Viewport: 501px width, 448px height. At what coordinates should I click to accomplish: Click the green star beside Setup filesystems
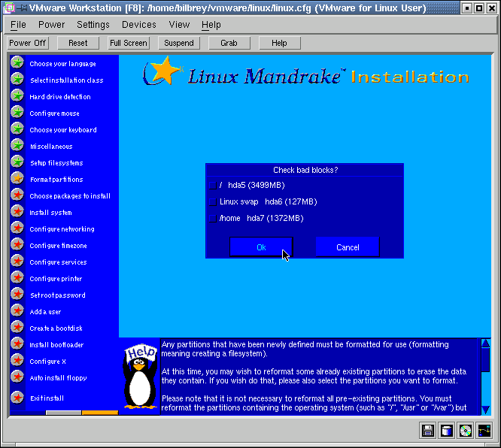(x=17, y=162)
